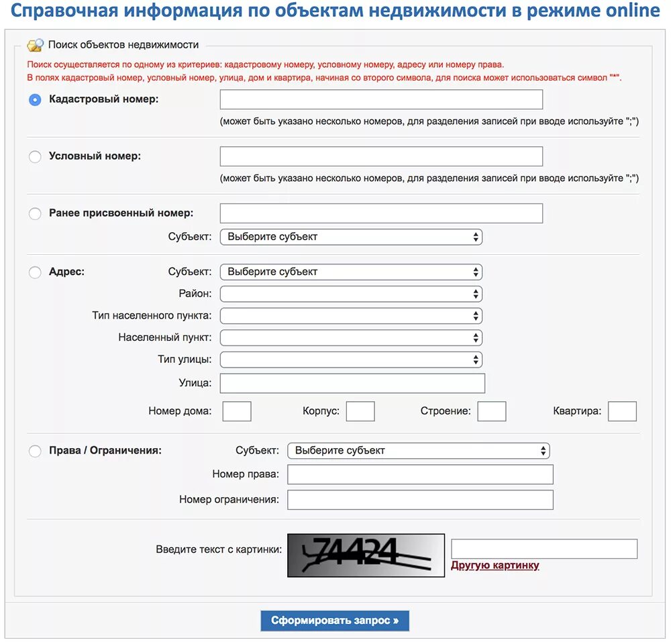
Task: Open Субъект dropdown under Ранее присвоенный номер
Action: point(351,237)
